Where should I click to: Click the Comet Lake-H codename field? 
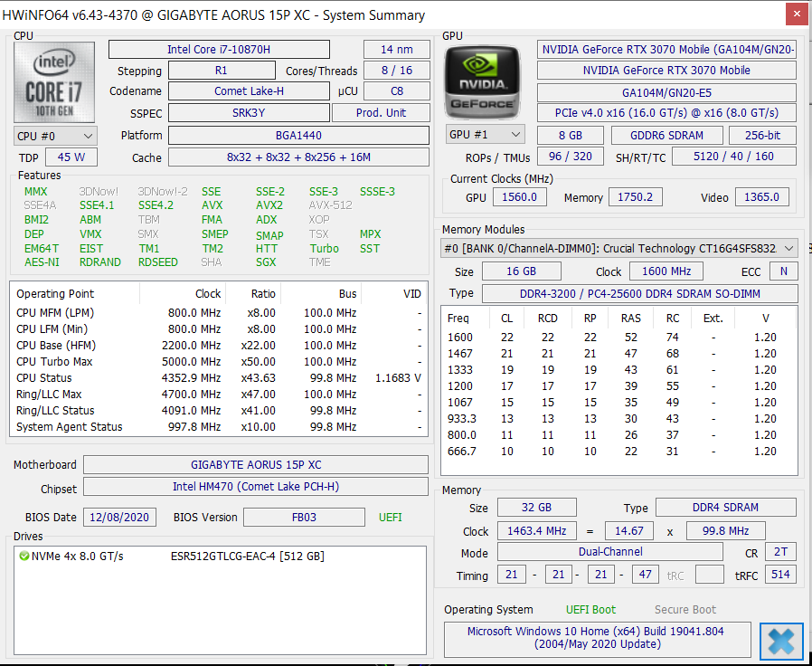click(249, 91)
